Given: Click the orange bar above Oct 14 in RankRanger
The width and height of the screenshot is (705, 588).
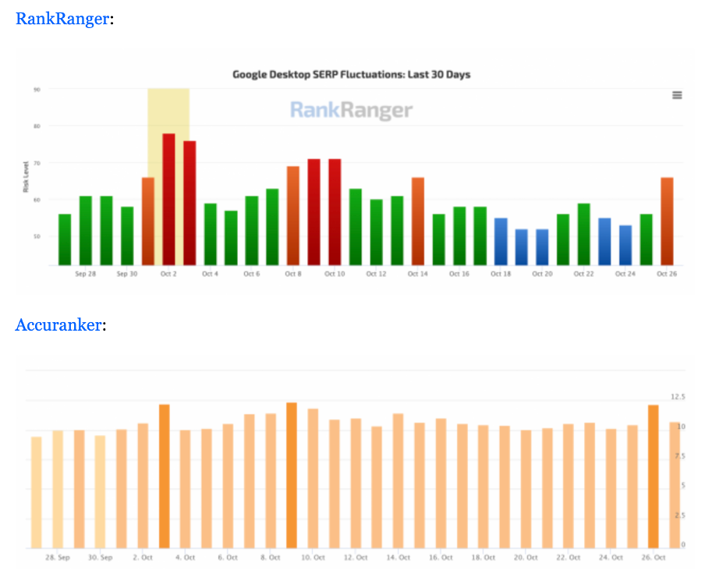Looking at the screenshot, I should pyautogui.click(x=418, y=221).
